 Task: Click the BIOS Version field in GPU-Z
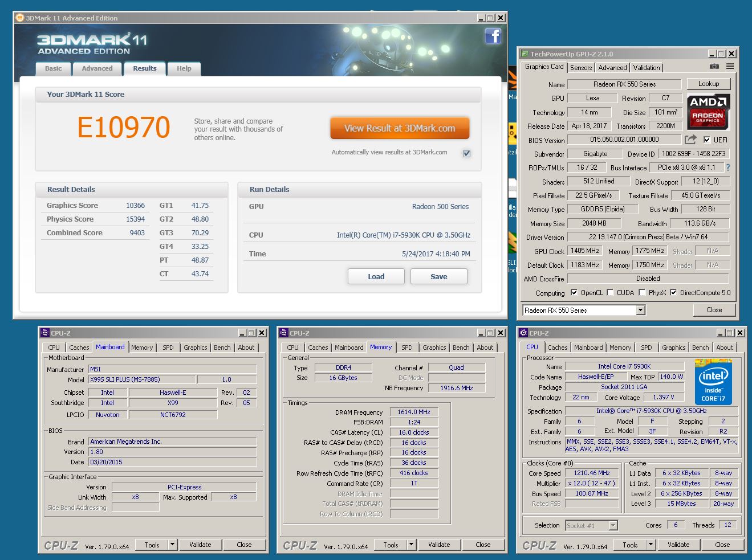click(x=624, y=140)
